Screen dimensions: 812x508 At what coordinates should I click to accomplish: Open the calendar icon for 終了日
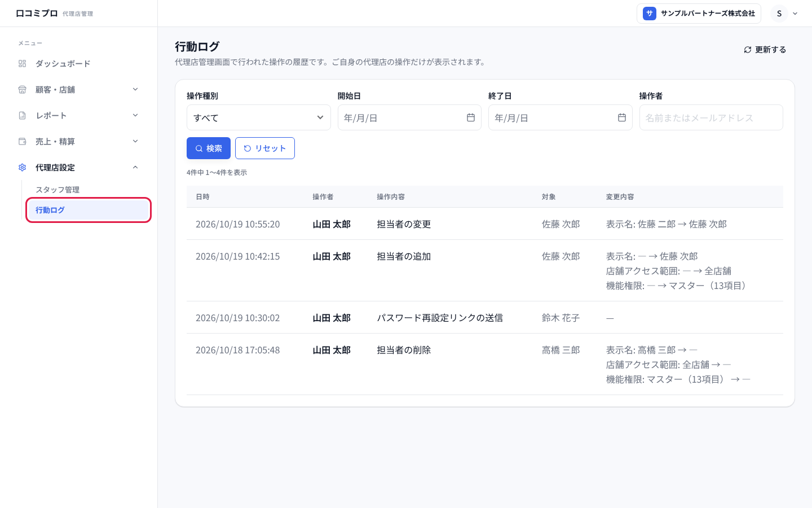(x=622, y=117)
